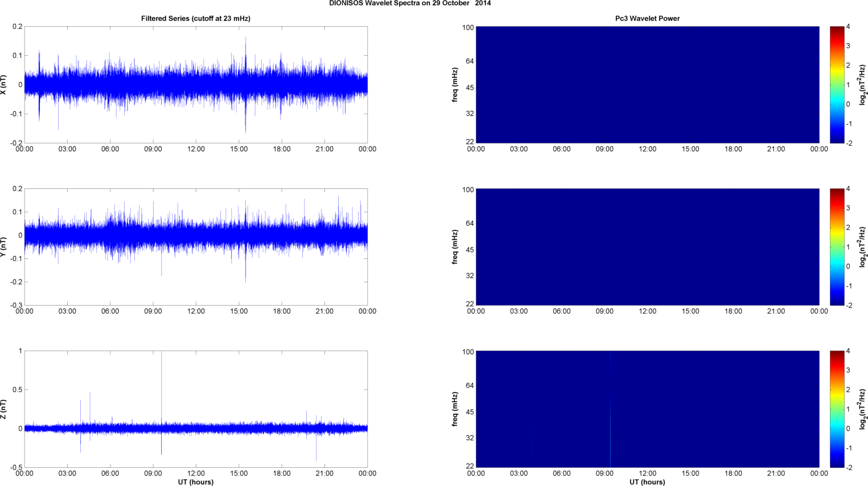The height and width of the screenshot is (486, 868).
Task: Click the 45 frequency tick of the middle spectrogram
Action: pos(470,250)
